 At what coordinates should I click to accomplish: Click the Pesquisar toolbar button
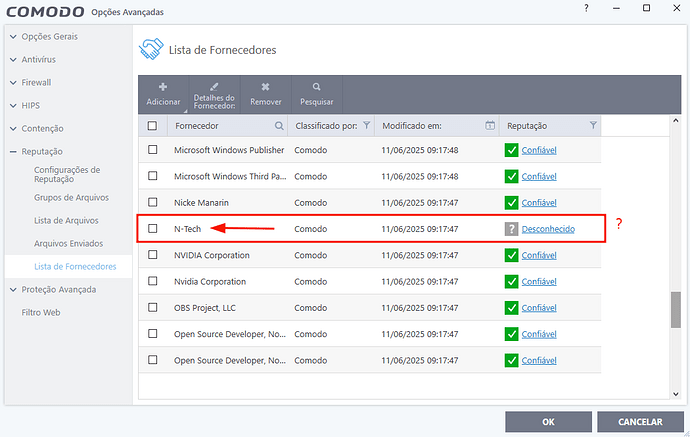pyautogui.click(x=316, y=94)
